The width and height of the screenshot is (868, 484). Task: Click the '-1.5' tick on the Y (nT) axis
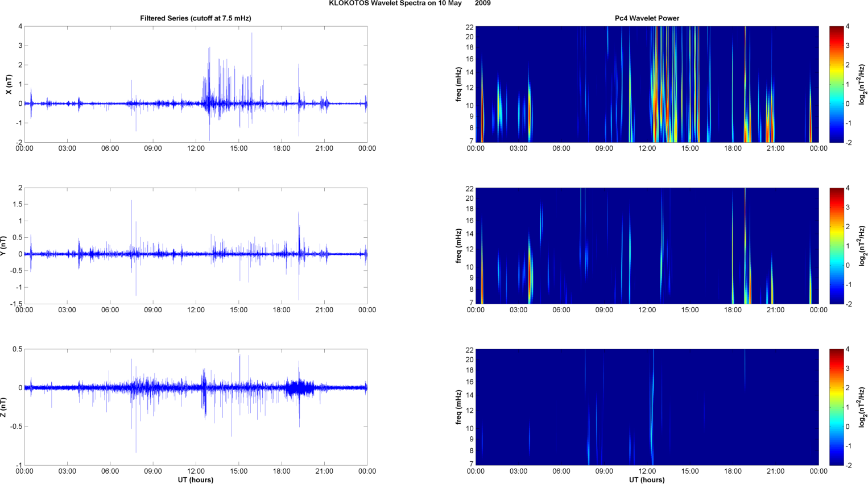pos(15,304)
